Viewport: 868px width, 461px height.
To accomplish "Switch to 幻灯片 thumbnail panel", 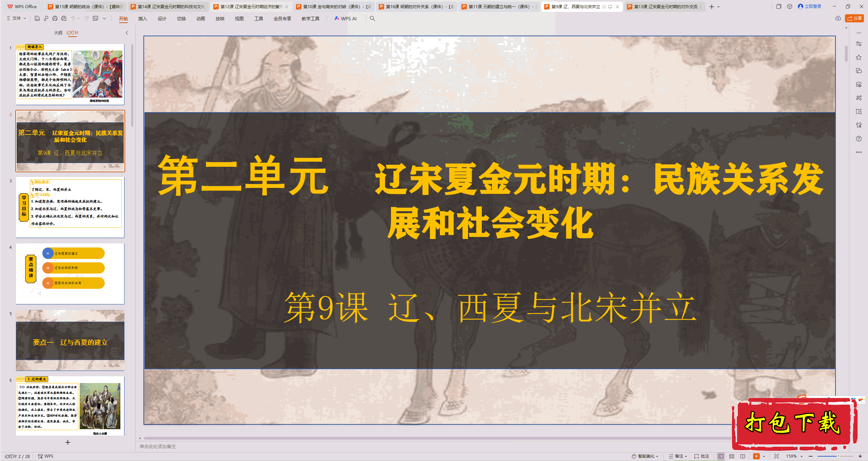I will point(73,33).
